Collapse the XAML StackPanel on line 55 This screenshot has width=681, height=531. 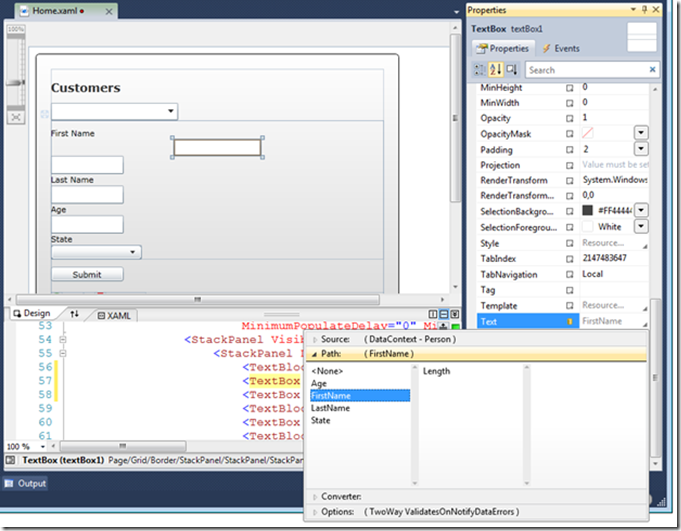point(63,353)
